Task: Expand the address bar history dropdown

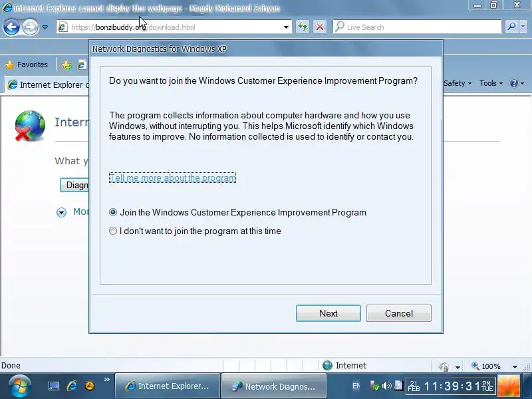Action: (x=287, y=27)
